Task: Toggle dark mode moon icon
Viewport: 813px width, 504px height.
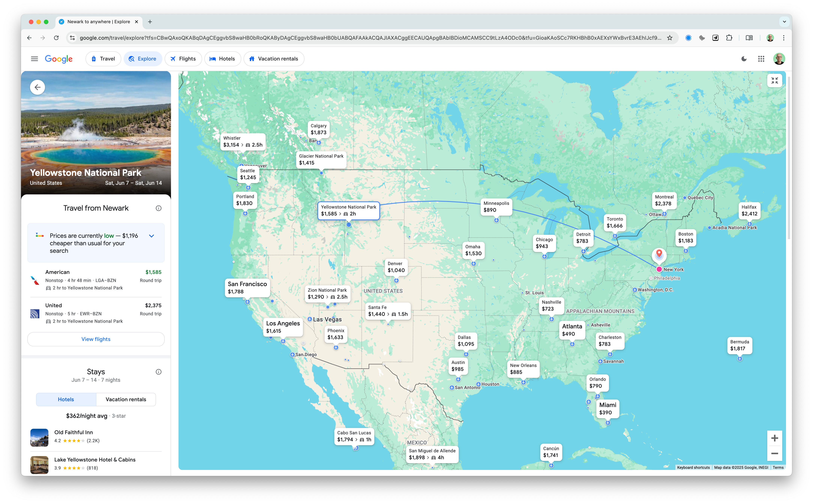Action: pos(744,59)
